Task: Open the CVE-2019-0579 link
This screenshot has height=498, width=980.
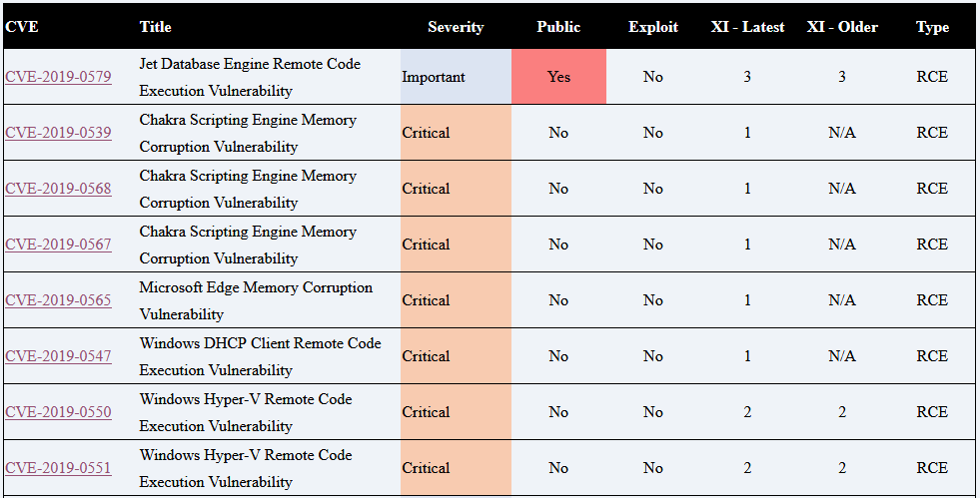Action: pyautogui.click(x=58, y=77)
